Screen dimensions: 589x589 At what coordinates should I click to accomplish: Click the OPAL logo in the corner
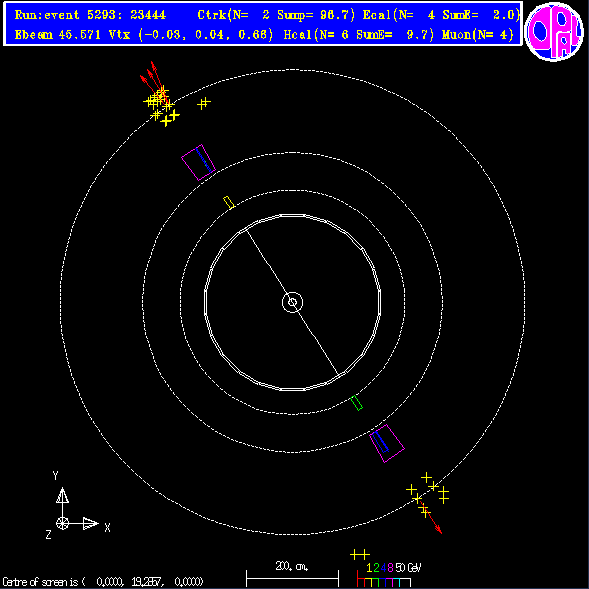point(554,32)
